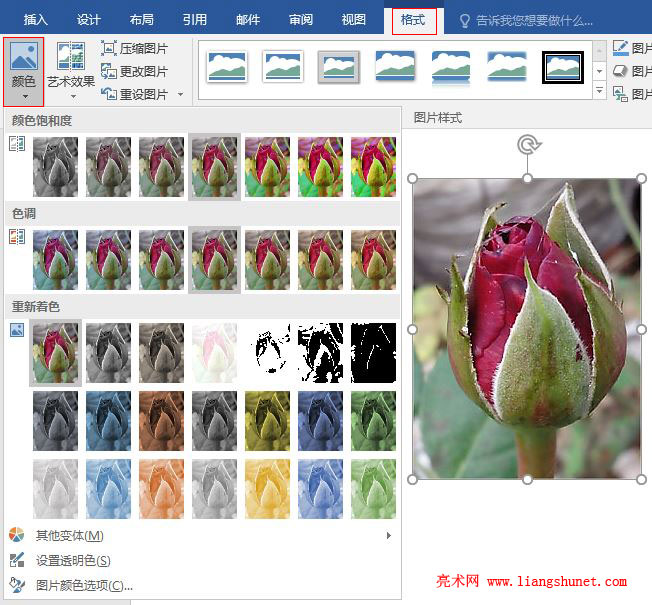Choose the dark green recolor thumbnail
Viewport: 652px width, 605px height.
coord(373,421)
